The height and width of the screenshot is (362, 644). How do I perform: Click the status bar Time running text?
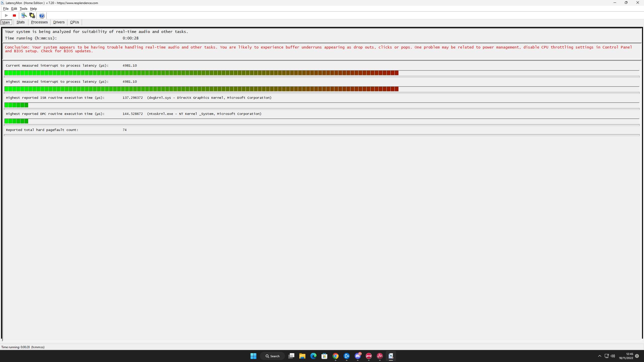[x=23, y=347]
